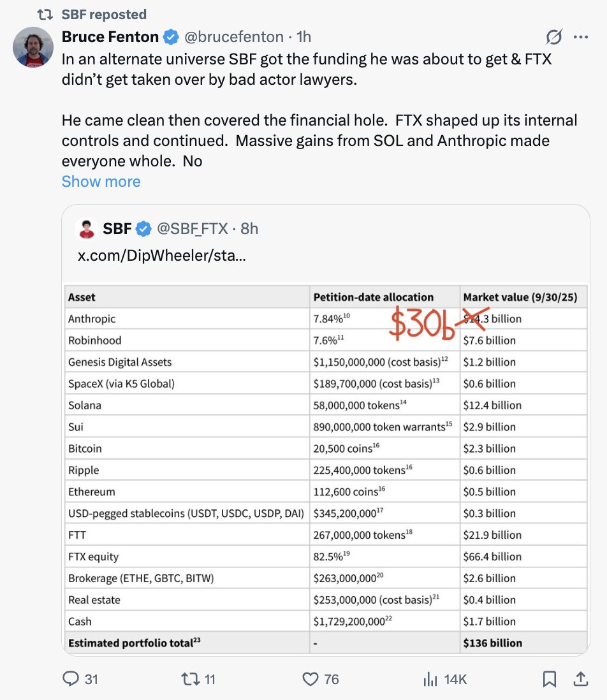Viewport: 607px width, 700px height.
Task: Click Bruce Fenton's blue verified badge
Action: [171, 38]
